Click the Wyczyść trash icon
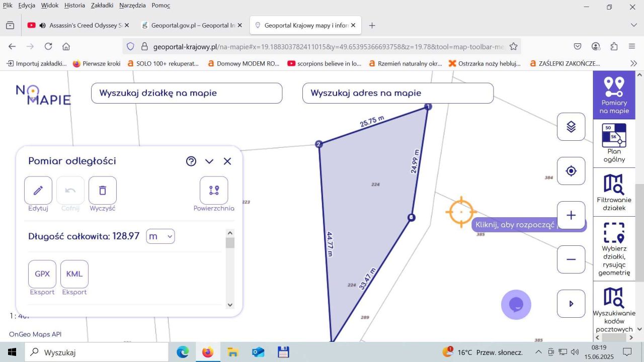The height and width of the screenshot is (362, 644). click(103, 191)
